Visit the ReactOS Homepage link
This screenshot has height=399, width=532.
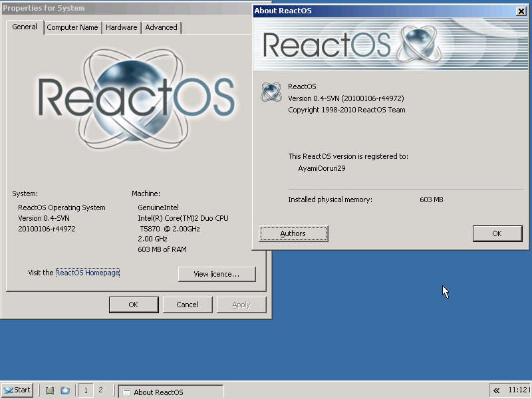click(86, 272)
